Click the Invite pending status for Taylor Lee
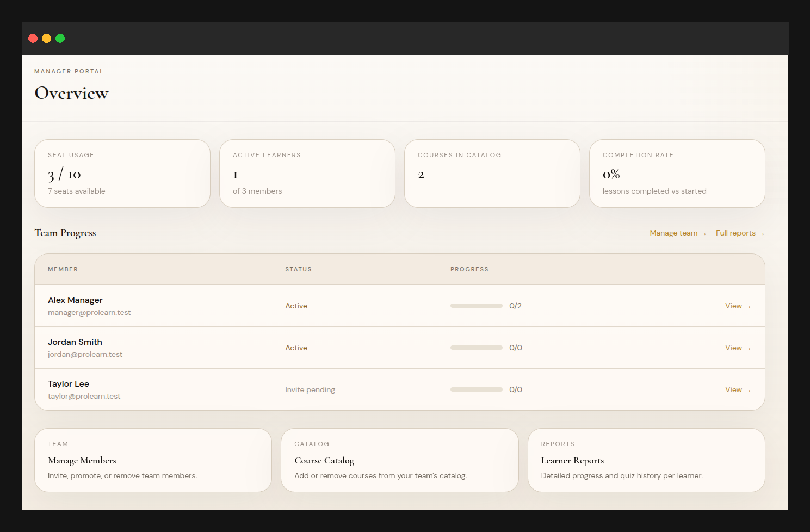810x532 pixels. point(310,389)
